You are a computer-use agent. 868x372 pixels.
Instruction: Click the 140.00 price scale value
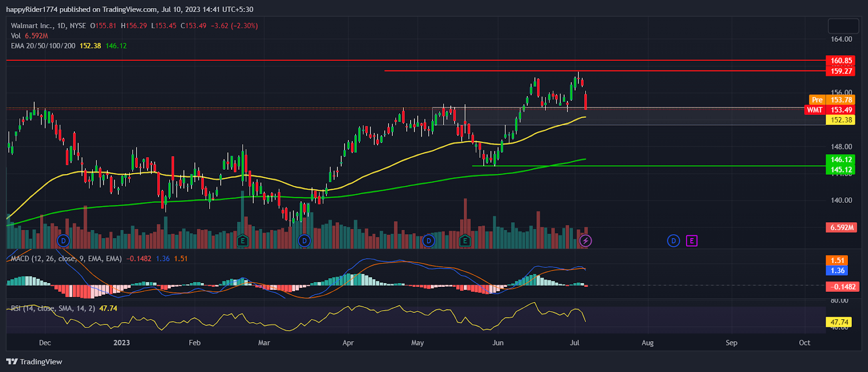point(841,200)
